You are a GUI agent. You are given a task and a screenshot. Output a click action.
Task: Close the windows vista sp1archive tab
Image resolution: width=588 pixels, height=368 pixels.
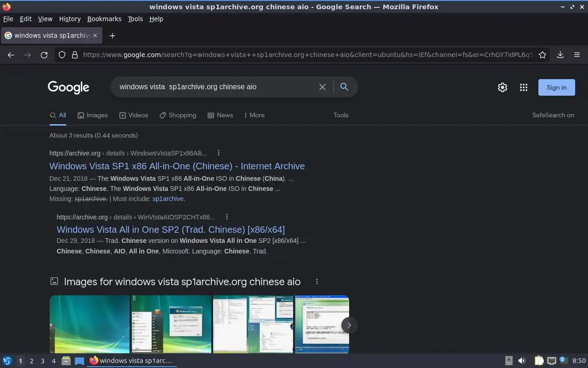[95, 35]
